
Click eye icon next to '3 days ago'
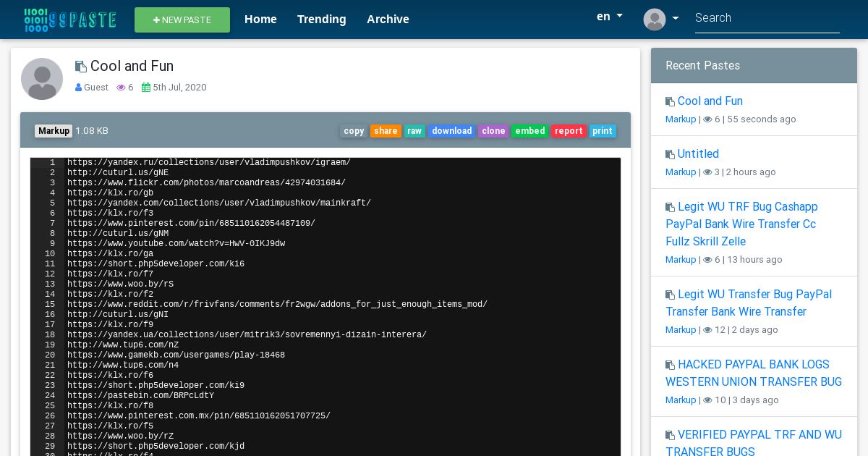[x=708, y=400]
